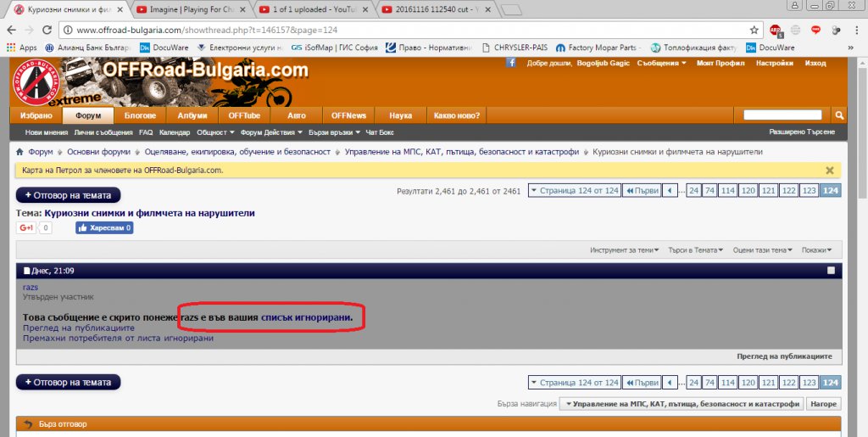Expand the Съобщения dropdown
Image resolution: width=868 pixels, height=437 pixels.
(661, 63)
